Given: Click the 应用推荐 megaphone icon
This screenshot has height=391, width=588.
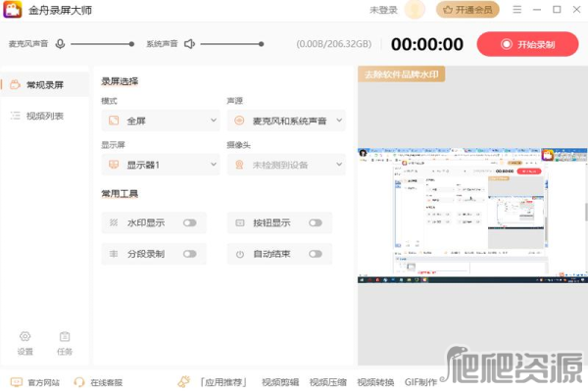Looking at the screenshot, I should 184,381.
